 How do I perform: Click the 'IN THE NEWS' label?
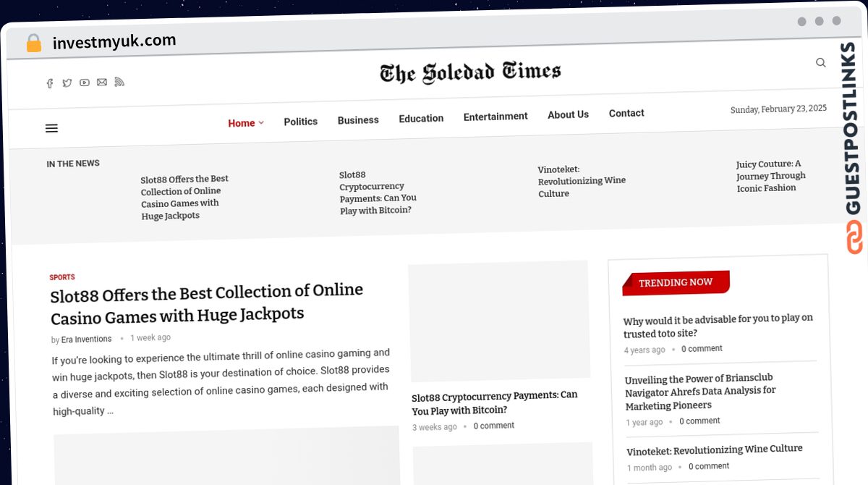tap(73, 164)
